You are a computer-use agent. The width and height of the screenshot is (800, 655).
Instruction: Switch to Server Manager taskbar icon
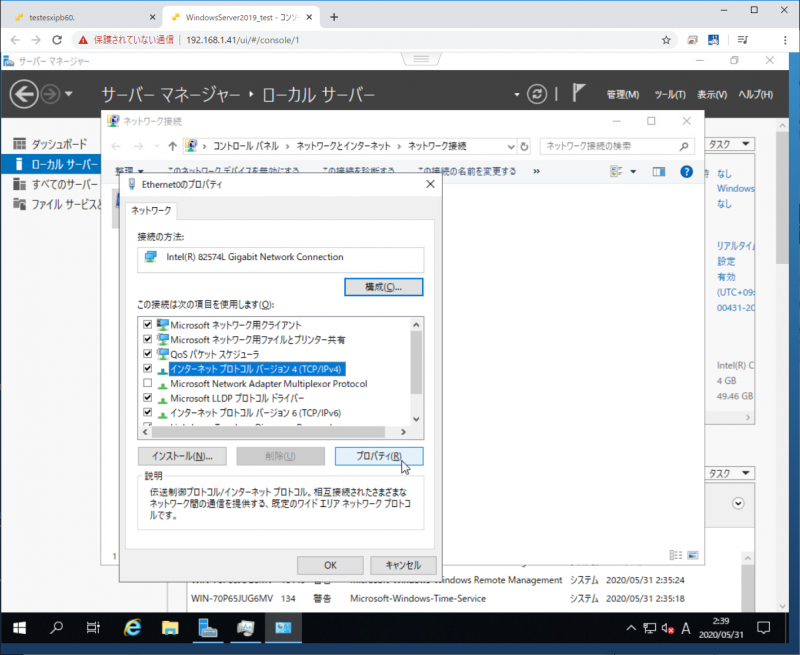tap(208, 627)
